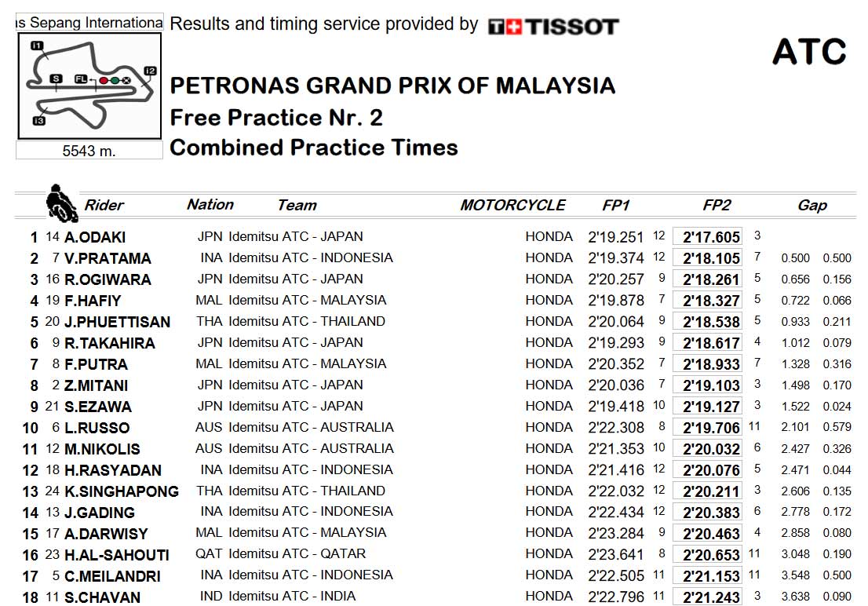Click rider name A.ODAKI
Viewport: 868px width, 606px height.
pyautogui.click(x=95, y=237)
